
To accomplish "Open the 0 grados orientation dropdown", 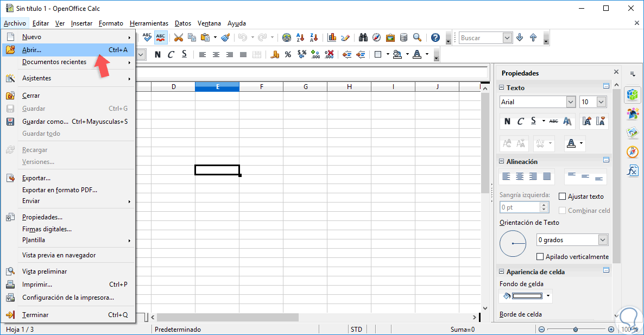I will 603,240.
